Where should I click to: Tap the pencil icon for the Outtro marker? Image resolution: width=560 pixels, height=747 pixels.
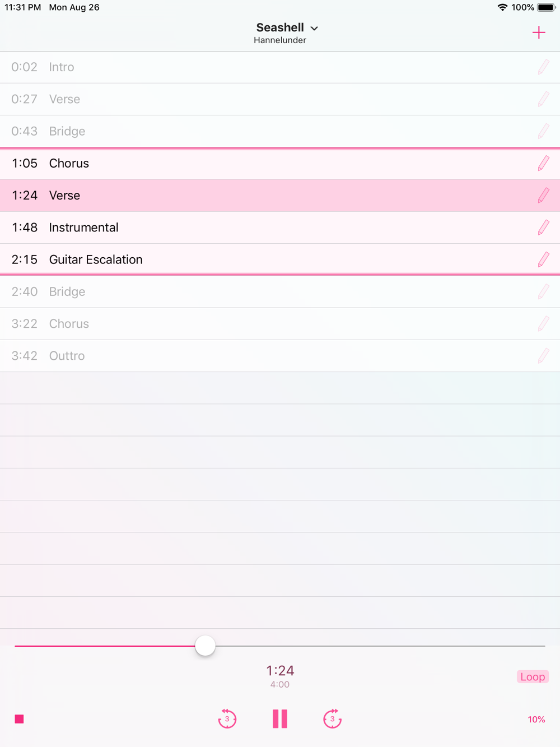pos(543,356)
